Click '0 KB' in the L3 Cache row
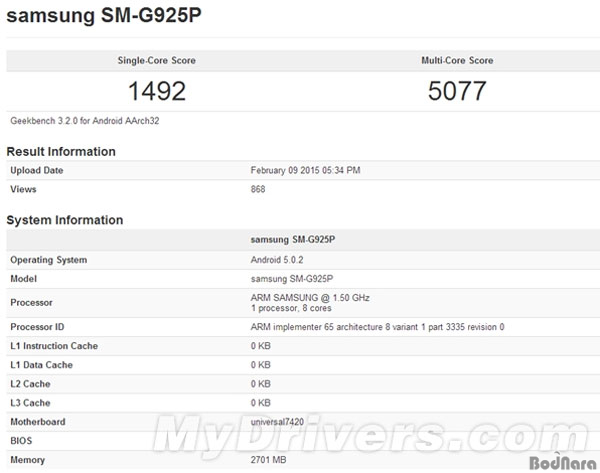 pyautogui.click(x=261, y=403)
